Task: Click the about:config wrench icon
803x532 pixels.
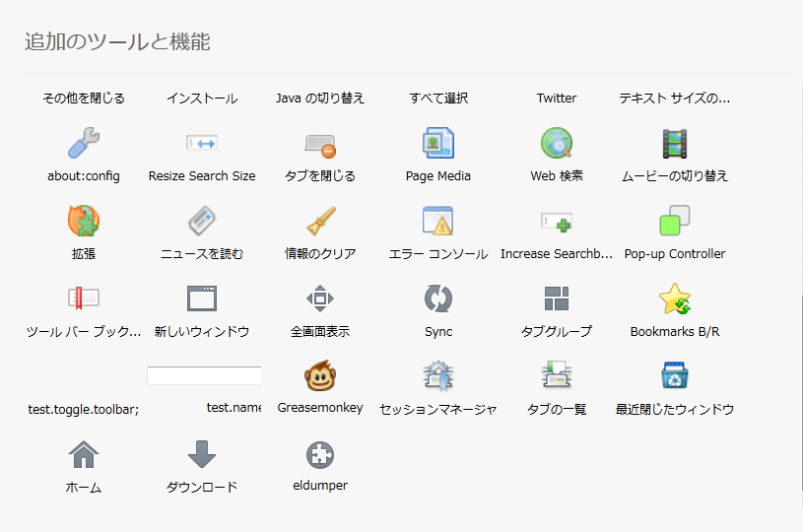Action: click(x=84, y=143)
